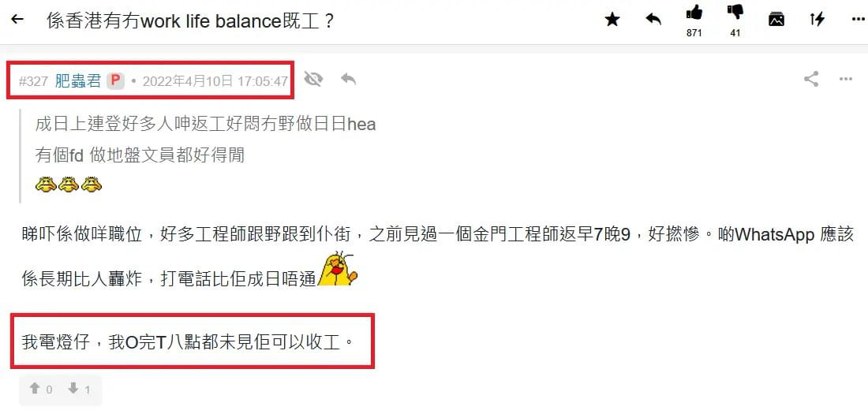Click the red P badge beside username
The width and height of the screenshot is (868, 414).
(x=115, y=80)
